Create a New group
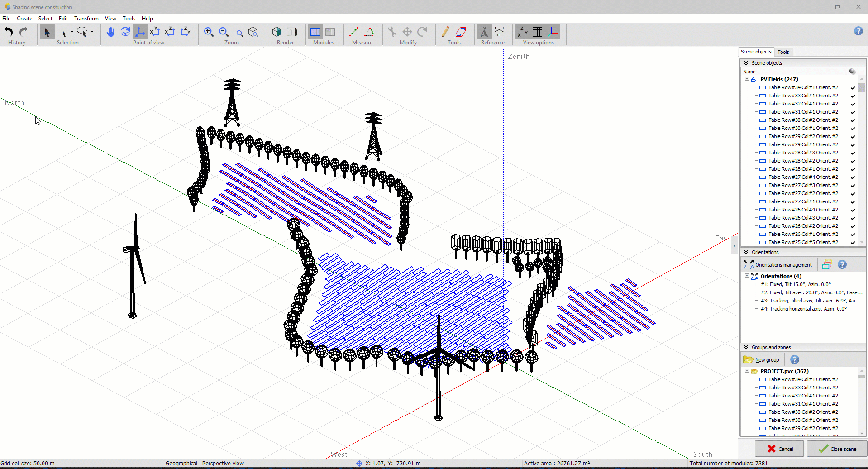The image size is (868, 469). (761, 360)
